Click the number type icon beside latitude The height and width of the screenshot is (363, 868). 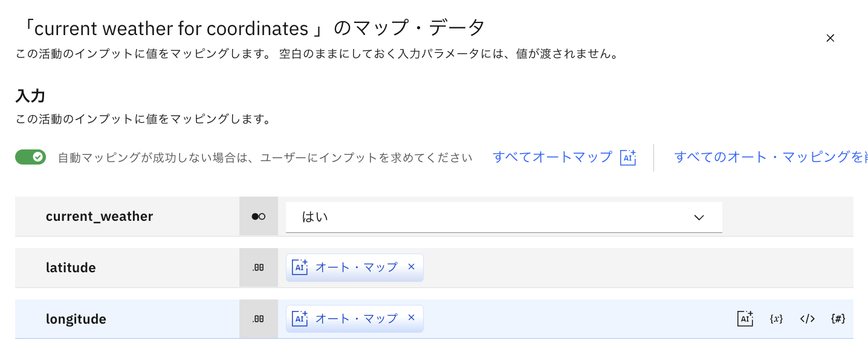tap(259, 267)
